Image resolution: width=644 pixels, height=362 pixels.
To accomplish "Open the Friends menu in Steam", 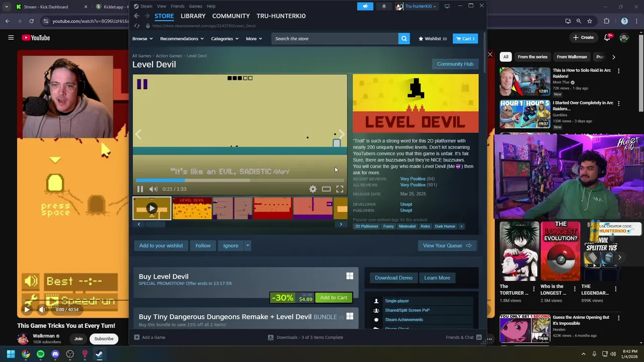I will pyautogui.click(x=178, y=6).
